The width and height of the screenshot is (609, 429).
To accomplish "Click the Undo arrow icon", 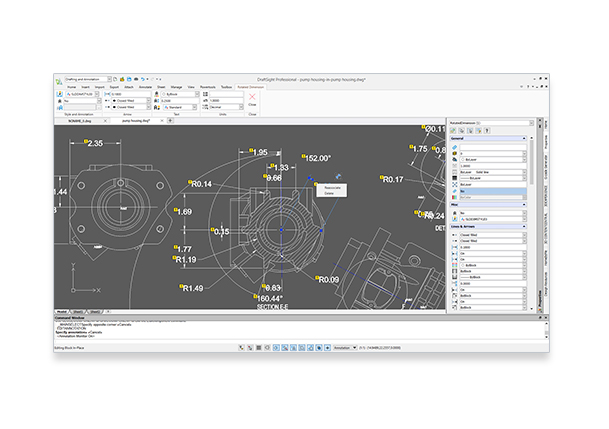I will (x=143, y=79).
